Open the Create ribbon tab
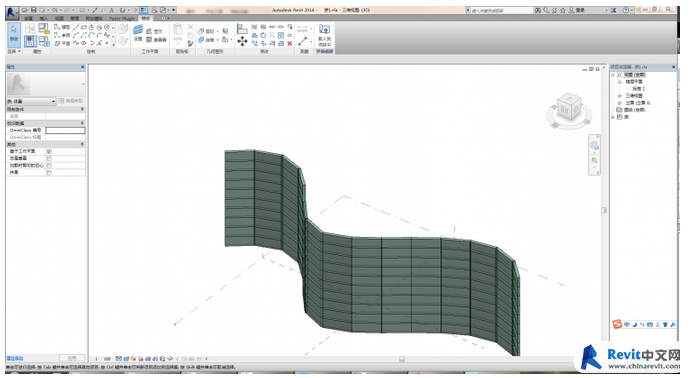691x378 pixels. point(29,18)
